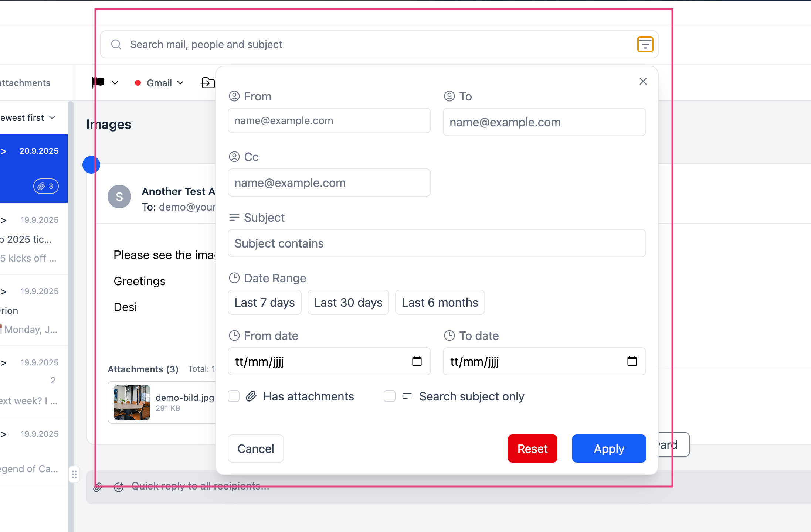Click the blue Apply button

[608, 449]
